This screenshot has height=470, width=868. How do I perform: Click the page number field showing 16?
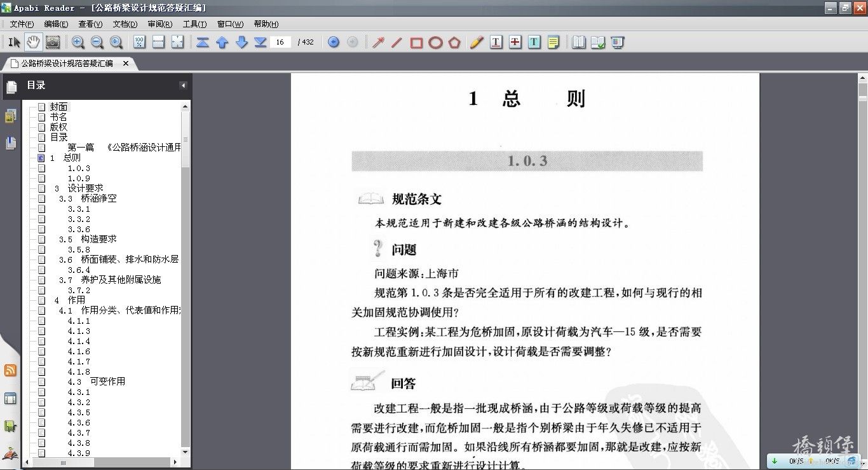point(280,42)
